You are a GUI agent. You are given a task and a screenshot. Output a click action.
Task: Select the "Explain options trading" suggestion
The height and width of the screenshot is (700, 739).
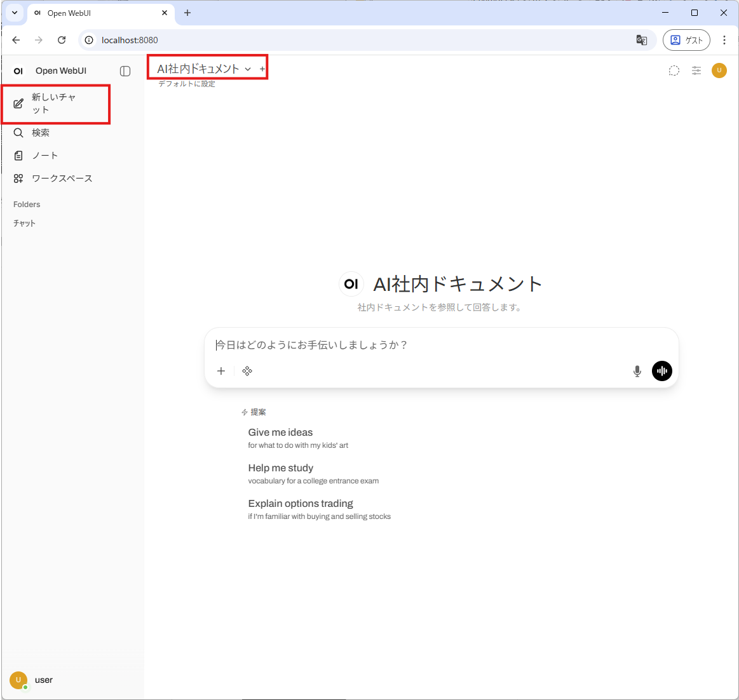click(x=301, y=504)
